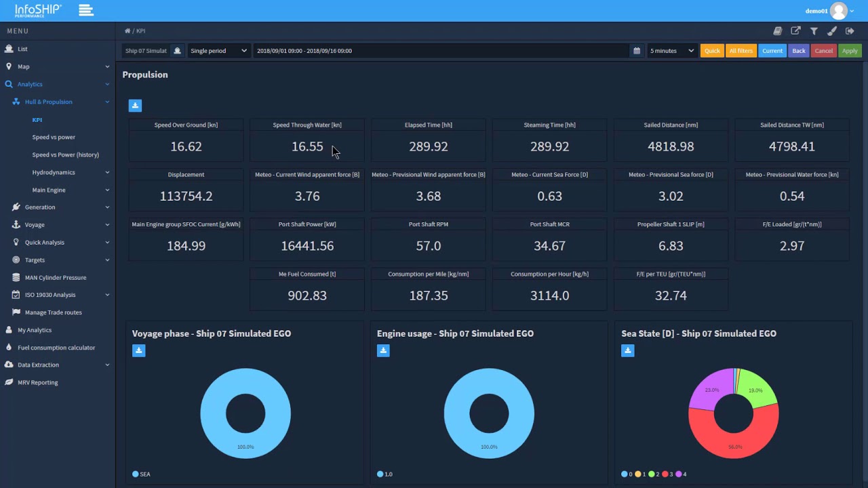Click the red segment of Sea State donut
868x488 pixels.
[x=734, y=447]
